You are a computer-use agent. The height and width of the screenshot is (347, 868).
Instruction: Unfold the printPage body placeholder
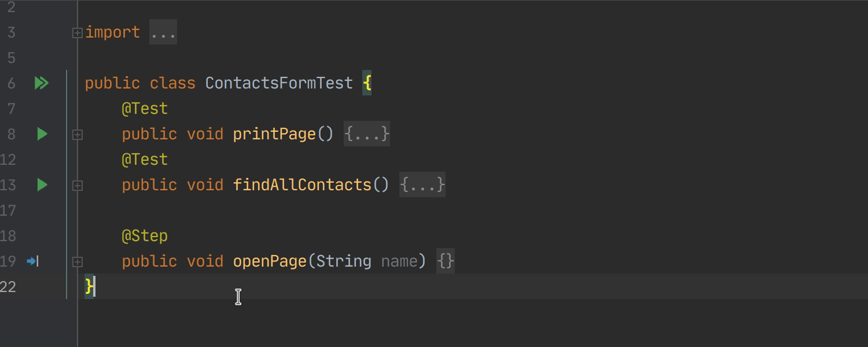(x=367, y=134)
